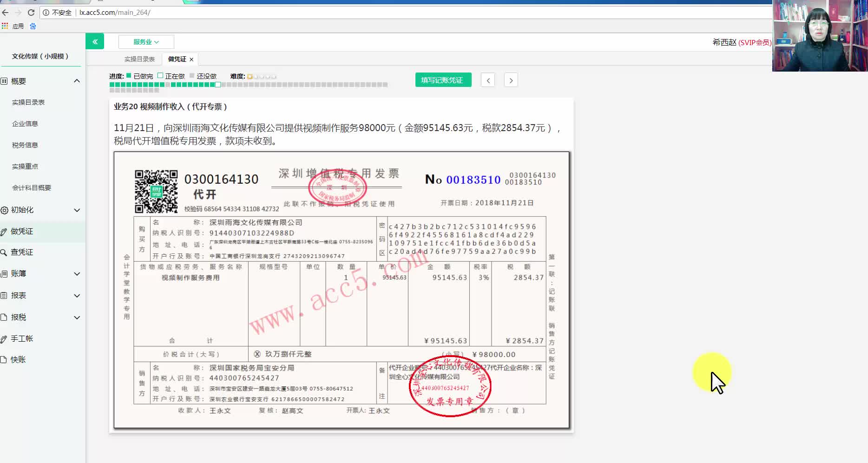Screen dimensions: 868x463
Task: Click the 概要 grid icon in sidebar
Action: [x=4, y=81]
